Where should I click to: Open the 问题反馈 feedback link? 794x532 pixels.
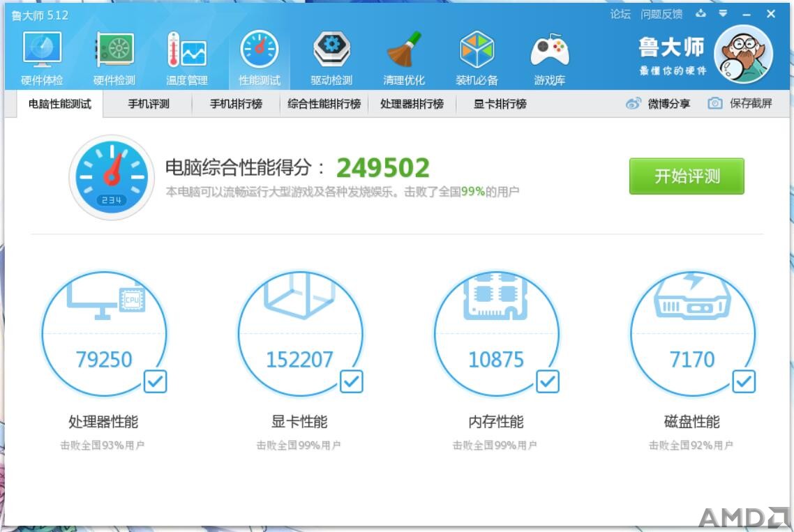661,14
